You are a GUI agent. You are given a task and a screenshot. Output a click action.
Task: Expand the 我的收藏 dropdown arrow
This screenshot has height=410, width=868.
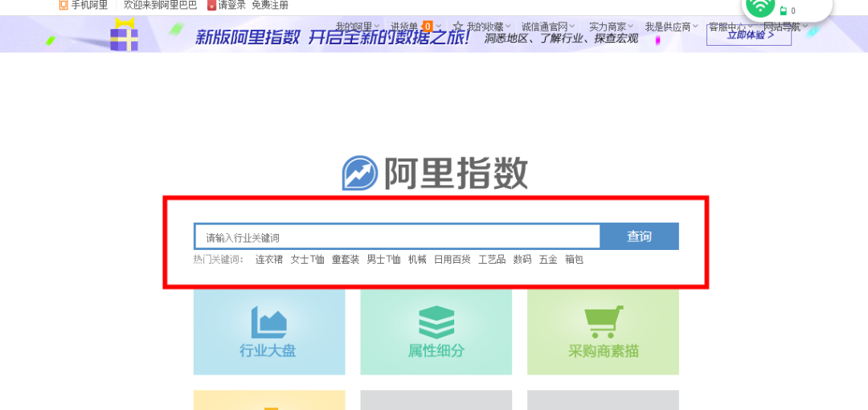click(x=509, y=26)
